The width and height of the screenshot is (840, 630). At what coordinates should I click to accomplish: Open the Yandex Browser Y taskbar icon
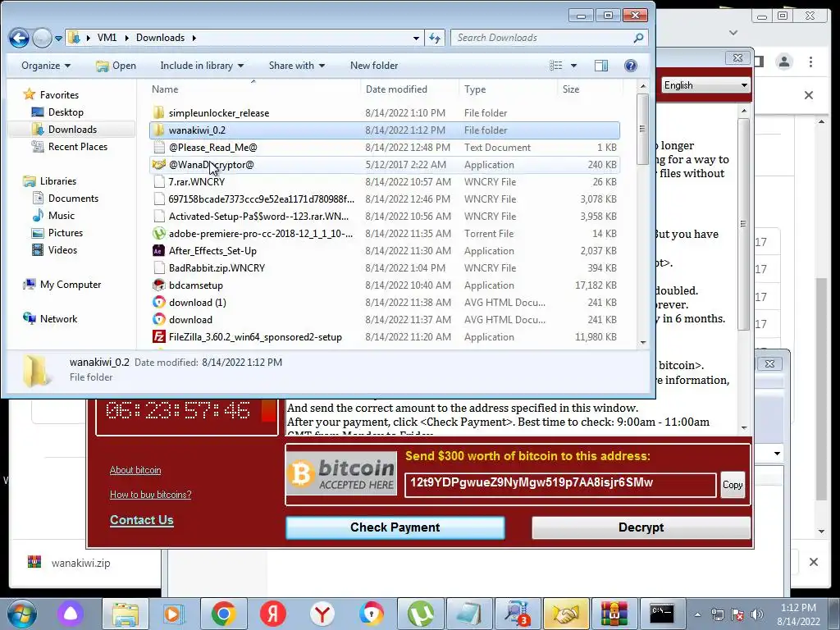pyautogui.click(x=322, y=614)
